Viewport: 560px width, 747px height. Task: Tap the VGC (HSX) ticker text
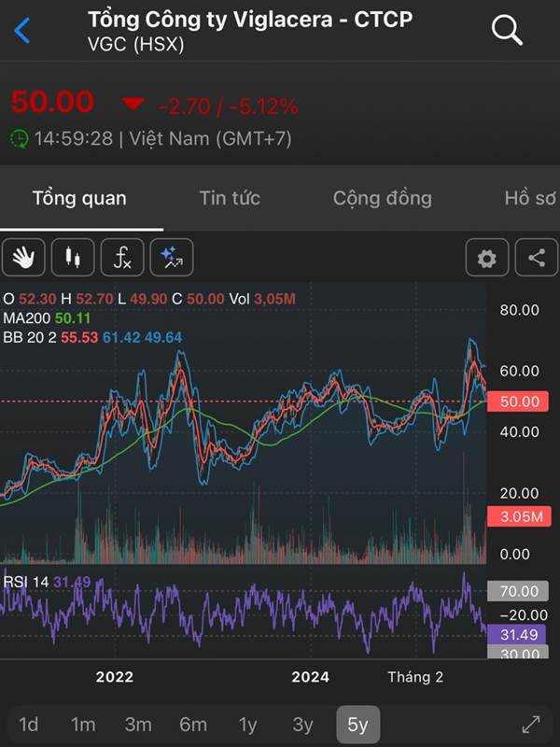pos(135,45)
